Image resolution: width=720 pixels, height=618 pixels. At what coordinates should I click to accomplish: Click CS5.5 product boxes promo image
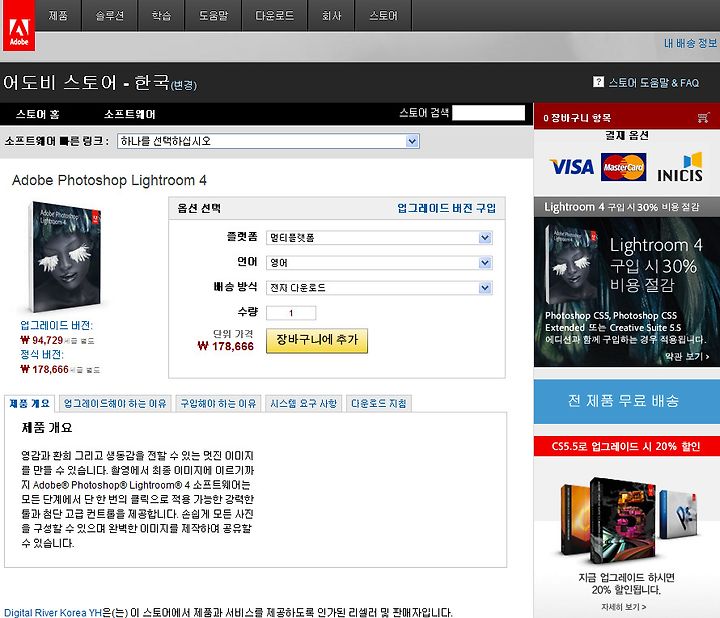(x=629, y=521)
